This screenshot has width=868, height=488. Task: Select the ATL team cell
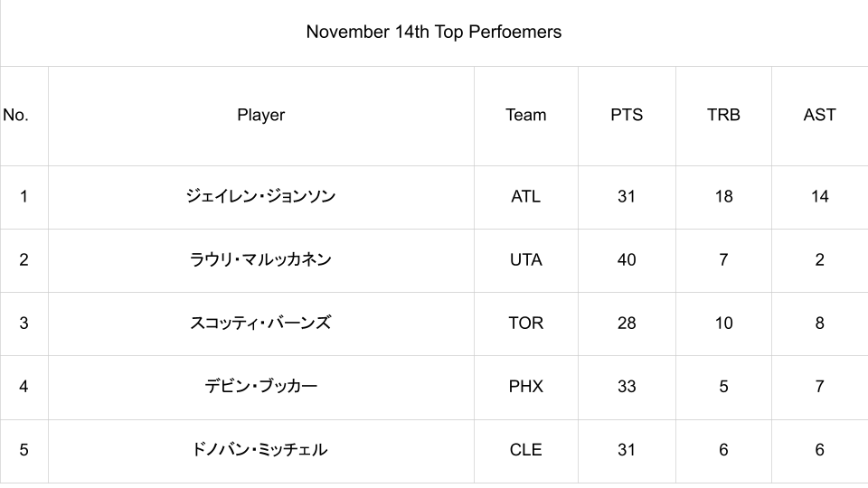point(525,196)
